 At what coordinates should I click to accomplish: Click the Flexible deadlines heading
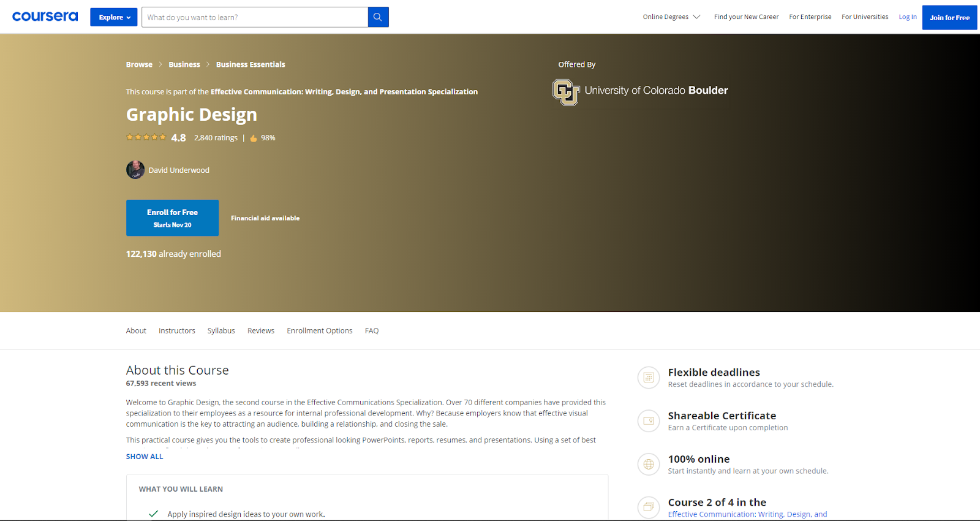tap(714, 373)
